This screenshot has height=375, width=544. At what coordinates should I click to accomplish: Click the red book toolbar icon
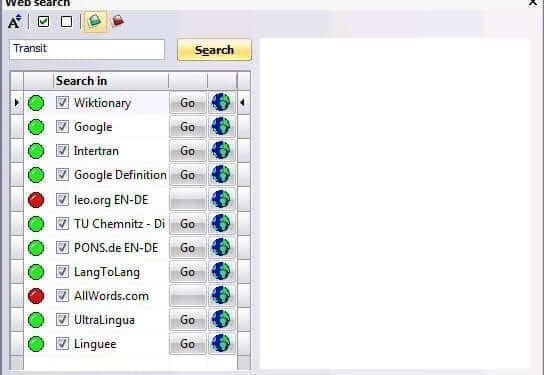pyautogui.click(x=118, y=21)
